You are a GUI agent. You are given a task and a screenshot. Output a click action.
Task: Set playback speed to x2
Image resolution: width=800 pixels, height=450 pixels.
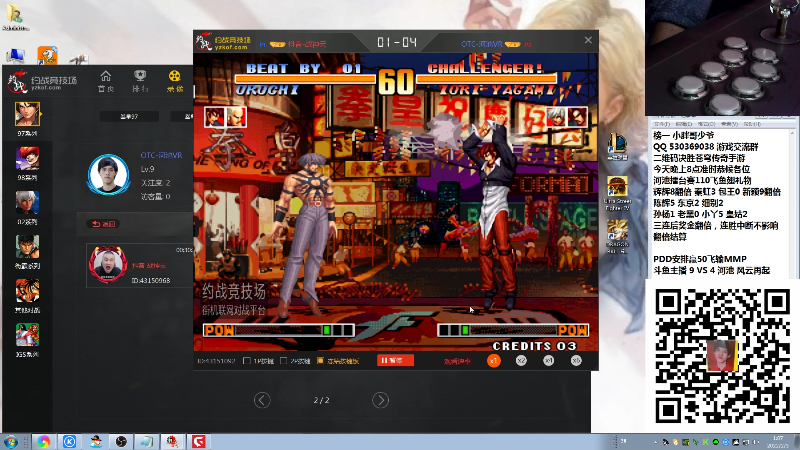tap(521, 361)
